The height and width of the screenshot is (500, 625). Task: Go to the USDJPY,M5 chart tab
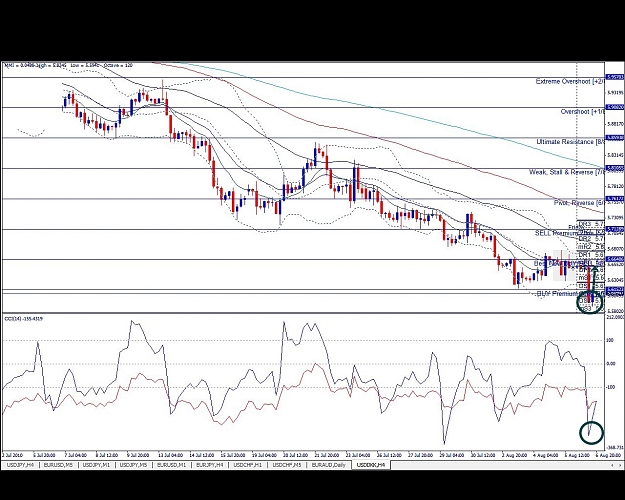[134, 465]
